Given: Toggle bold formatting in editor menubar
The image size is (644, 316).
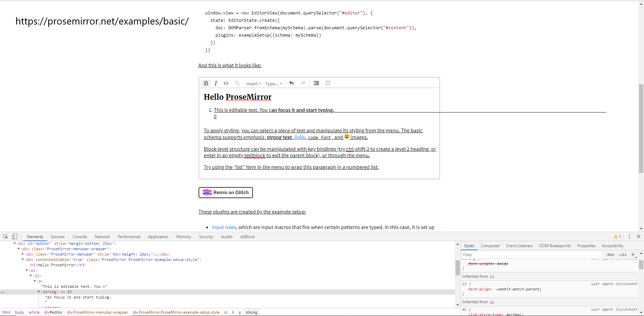Looking at the screenshot, I should click(x=206, y=83).
